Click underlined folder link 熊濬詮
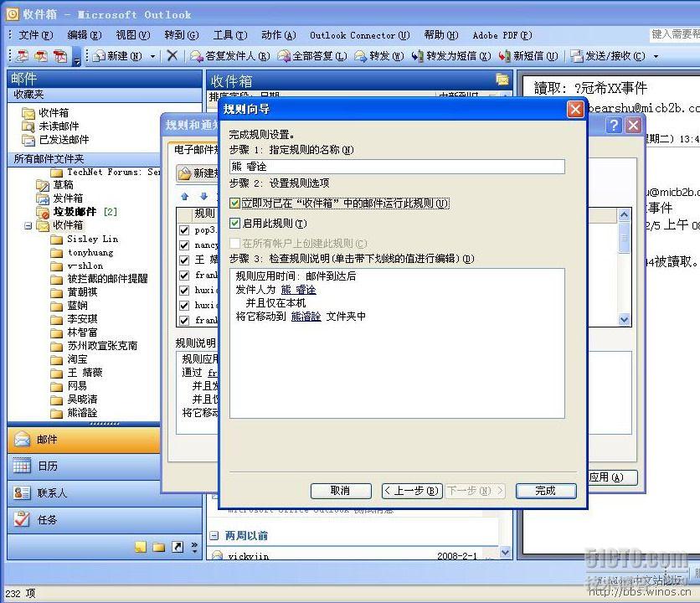Screen dimensions: 700x603 (x=306, y=317)
